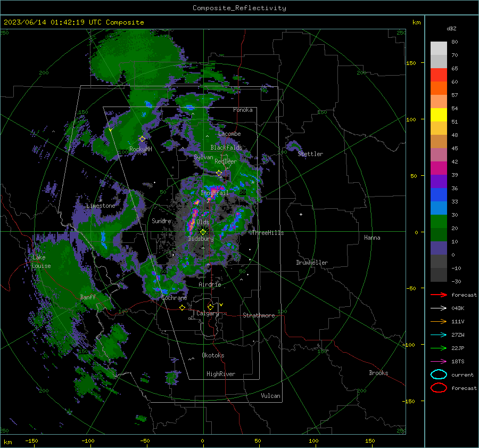Click the Okotoks town label
The height and width of the screenshot is (448, 479).
(213, 355)
